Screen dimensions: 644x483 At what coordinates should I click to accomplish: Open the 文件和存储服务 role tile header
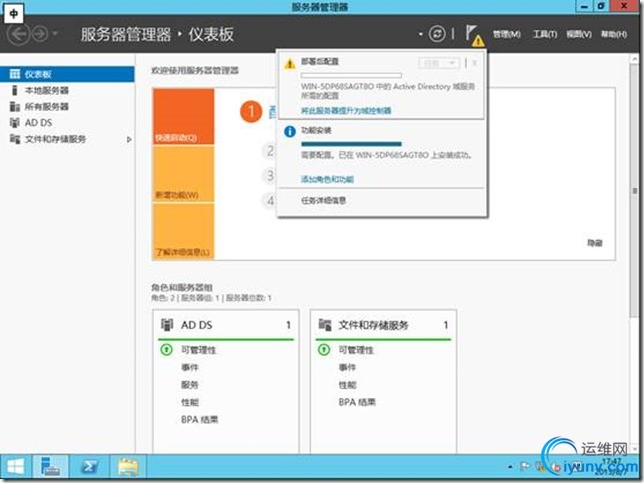click(x=383, y=325)
